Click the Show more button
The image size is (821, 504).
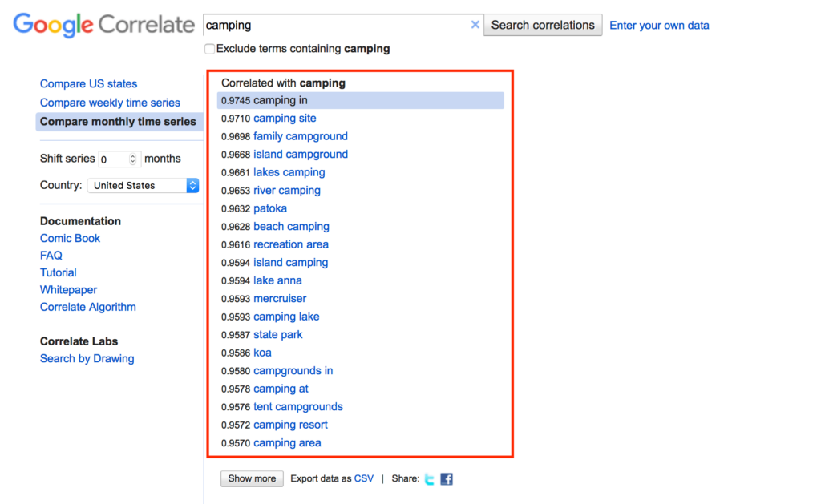click(251, 478)
